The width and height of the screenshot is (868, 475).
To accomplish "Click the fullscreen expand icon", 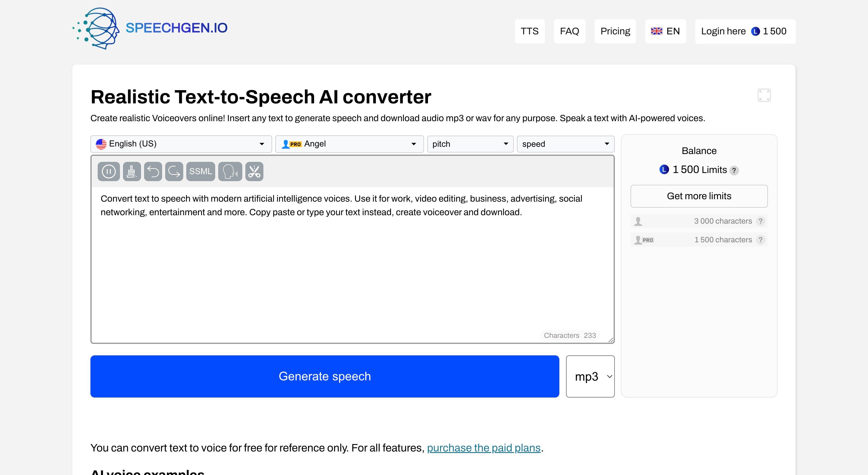I will [764, 95].
